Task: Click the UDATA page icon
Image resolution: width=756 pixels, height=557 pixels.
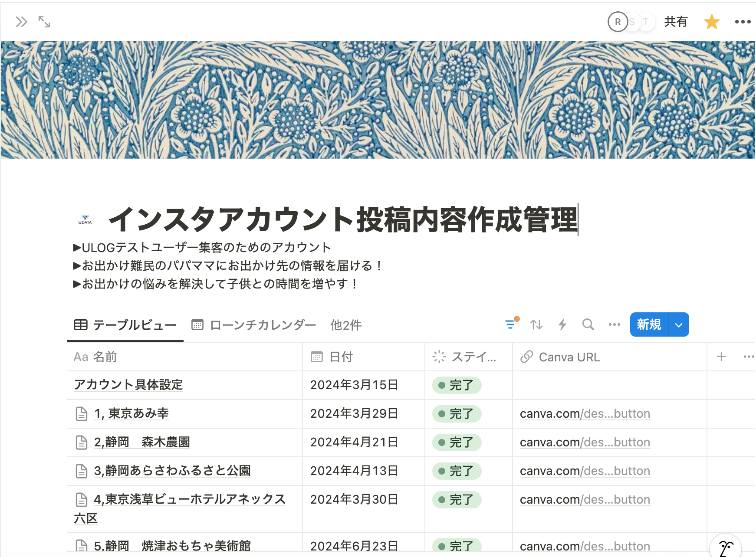Action: click(85, 219)
